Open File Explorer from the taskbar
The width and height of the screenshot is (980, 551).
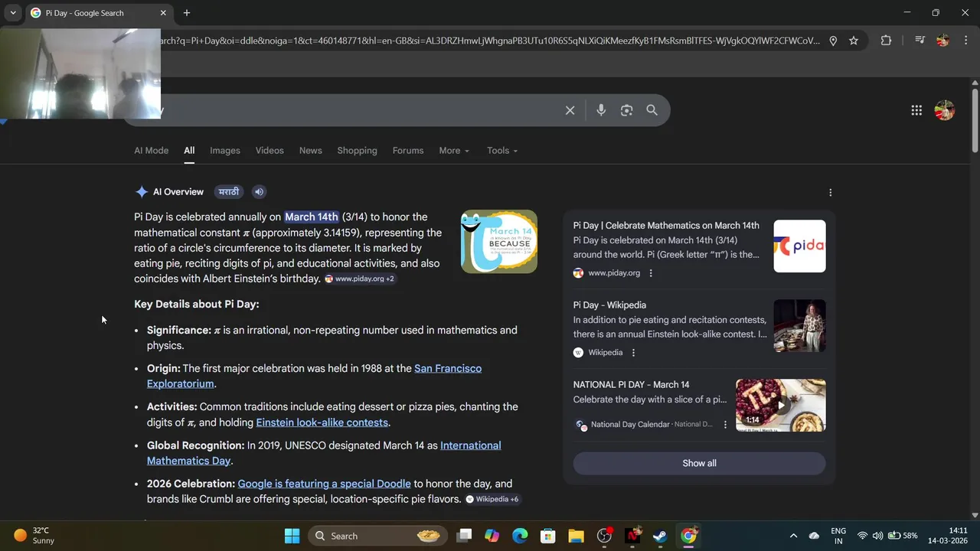(x=576, y=536)
